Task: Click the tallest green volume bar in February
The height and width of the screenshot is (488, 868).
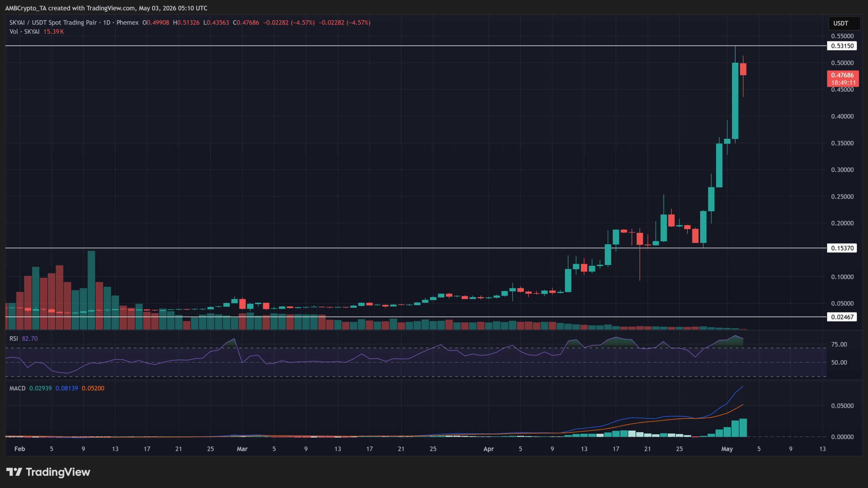Action: pos(91,290)
